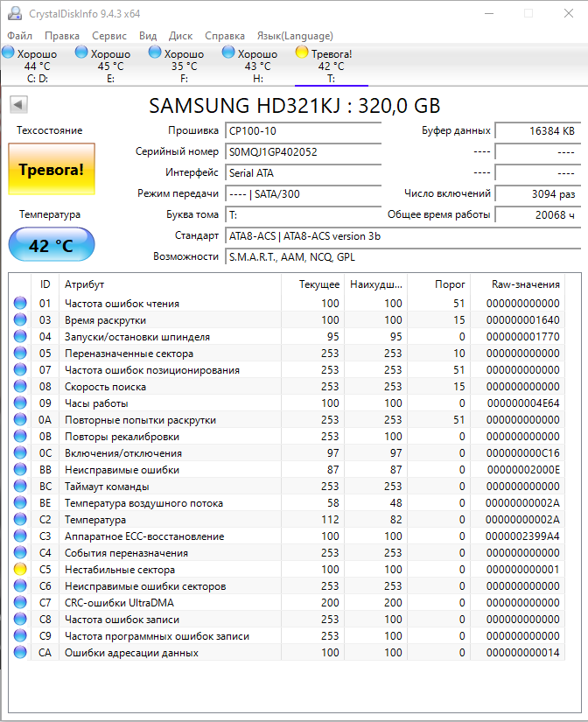This screenshot has height=722, width=588.
Task: Click status orb for attribute 01 read errors
Action: [20, 303]
